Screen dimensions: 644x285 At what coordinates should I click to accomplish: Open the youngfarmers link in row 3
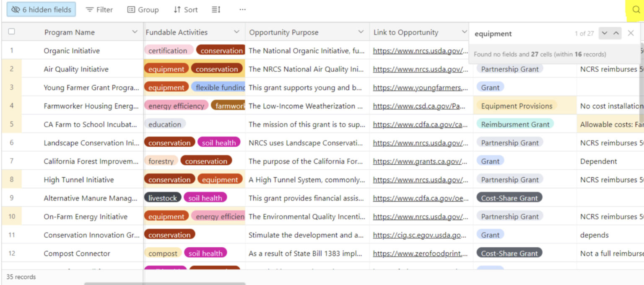click(x=420, y=88)
